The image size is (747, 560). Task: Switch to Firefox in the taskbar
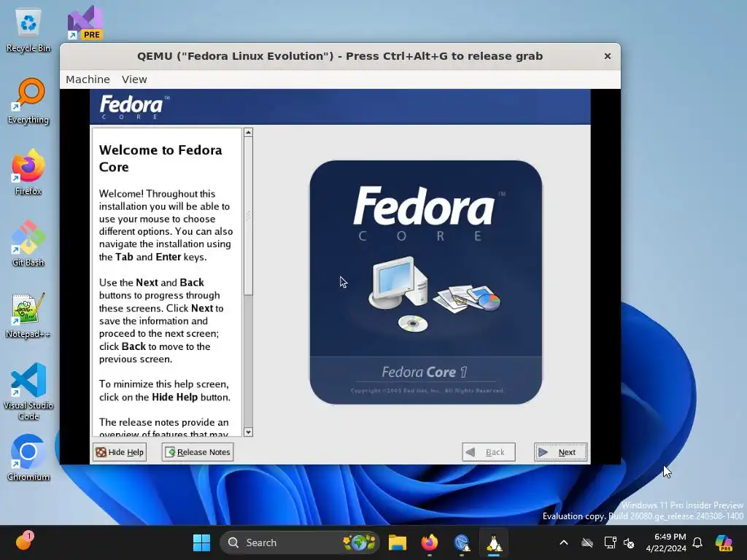tap(429, 542)
